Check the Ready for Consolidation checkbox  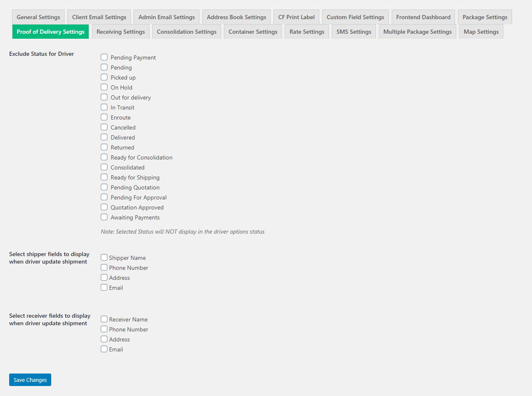(x=104, y=157)
